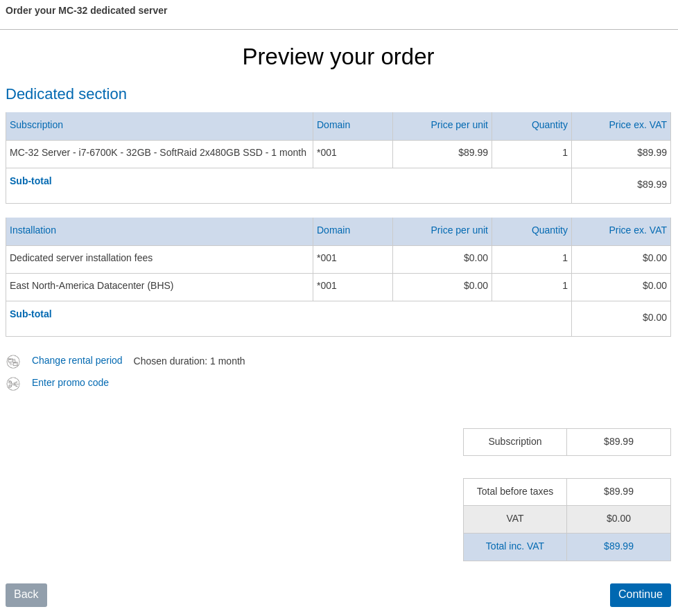Screen dimensions: 678x616
Task: Select Dedicated server installation fees row text
Action: pos(81,258)
